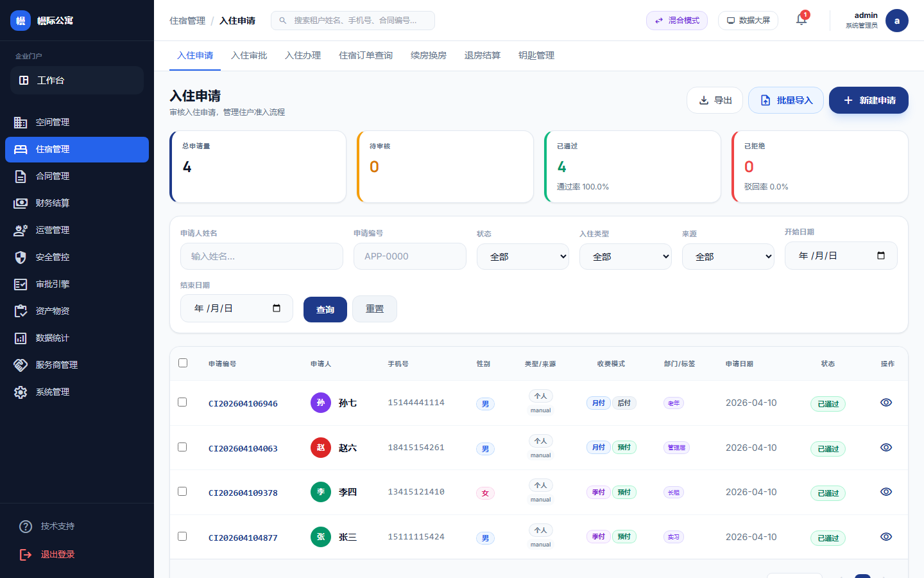The height and width of the screenshot is (578, 924).
Task: Select the checkbox next to 张三's application
Action: (182, 536)
